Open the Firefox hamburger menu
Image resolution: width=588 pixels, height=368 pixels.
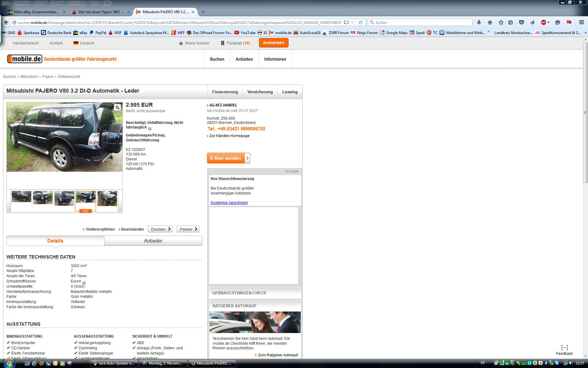pyautogui.click(x=581, y=22)
